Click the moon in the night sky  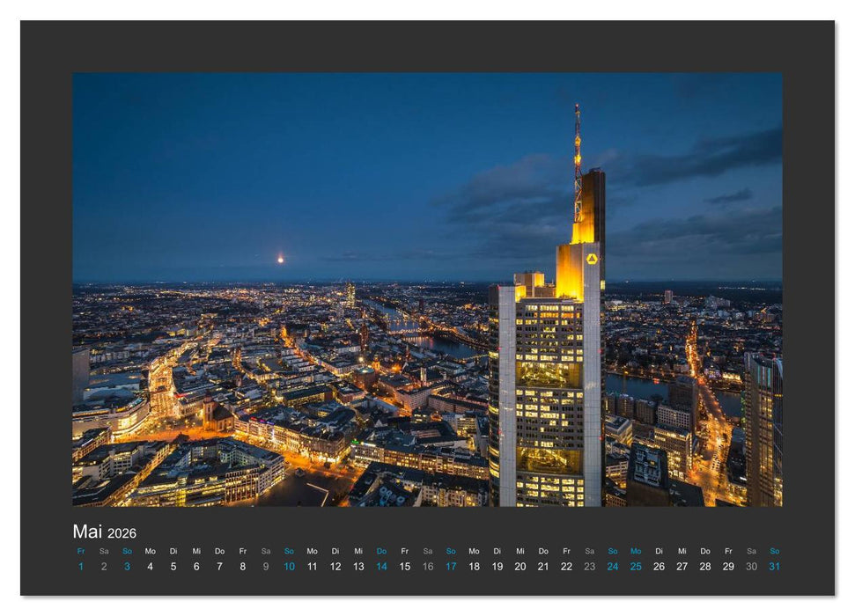[x=280, y=260]
